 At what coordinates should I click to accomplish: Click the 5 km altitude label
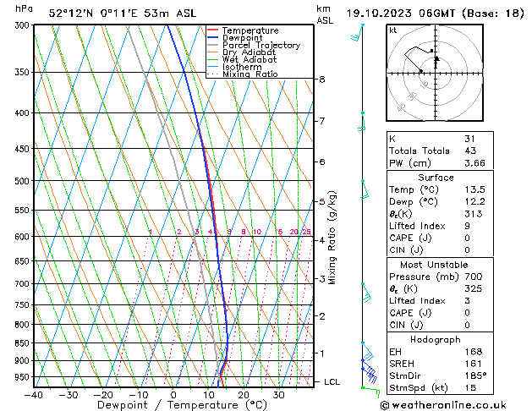click(322, 201)
